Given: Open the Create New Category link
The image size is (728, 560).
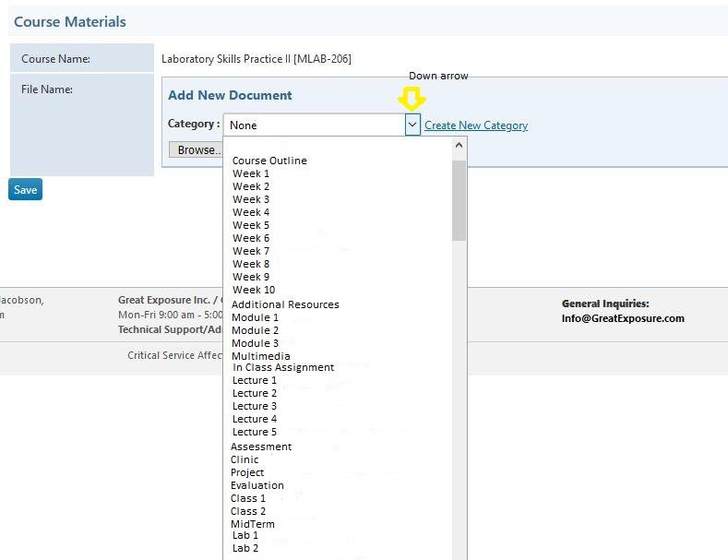Looking at the screenshot, I should pos(476,125).
